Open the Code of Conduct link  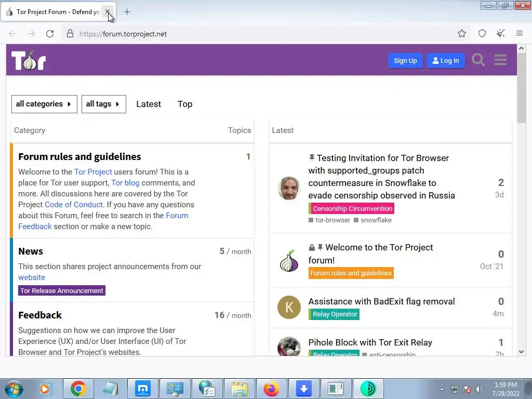[74, 205]
